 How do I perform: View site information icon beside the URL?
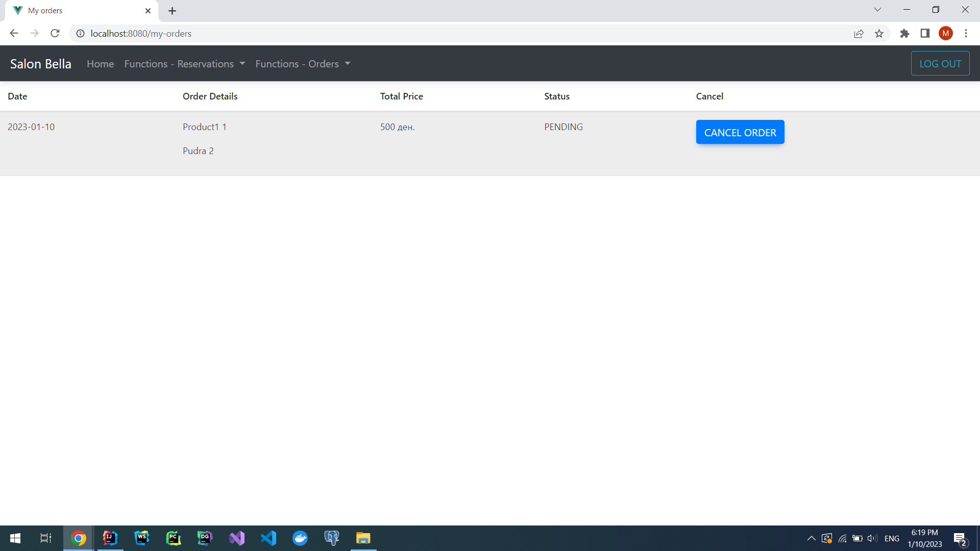point(80,34)
